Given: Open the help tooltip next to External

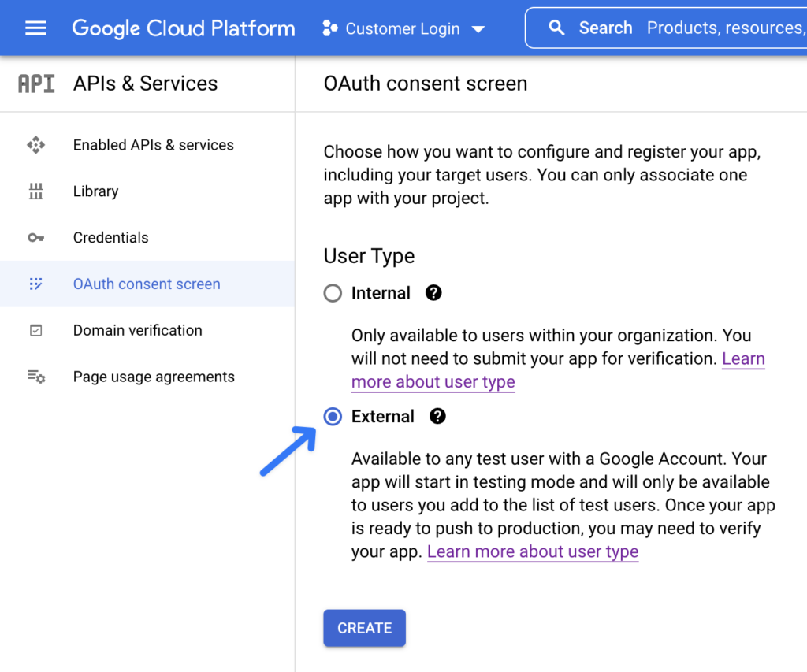Looking at the screenshot, I should pyautogui.click(x=437, y=416).
